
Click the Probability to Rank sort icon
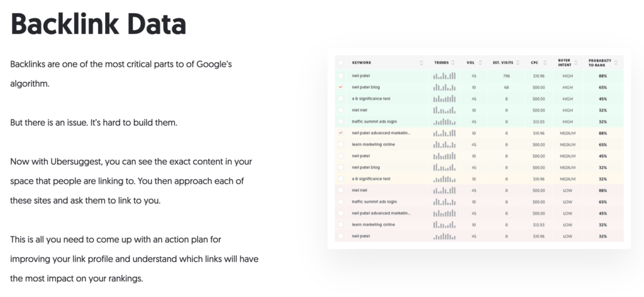[x=616, y=63]
